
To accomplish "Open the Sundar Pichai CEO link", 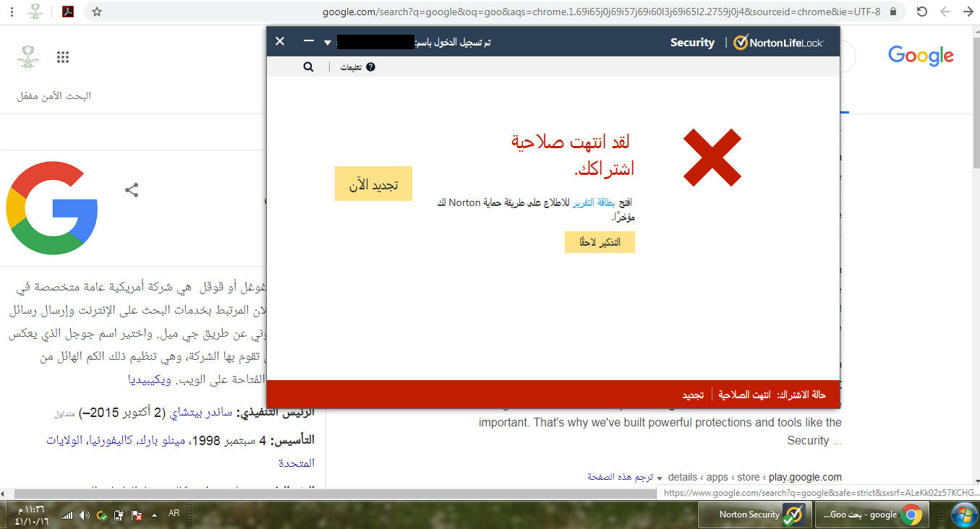I will tap(200, 413).
